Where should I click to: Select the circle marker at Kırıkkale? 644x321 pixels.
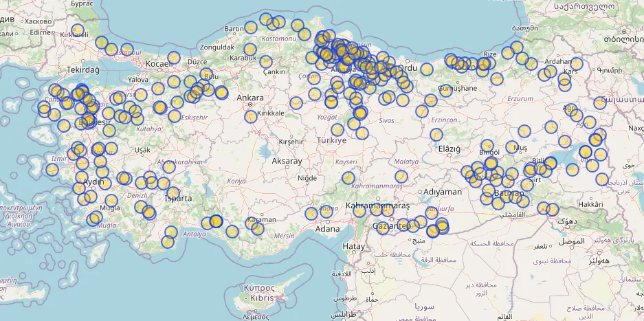click(x=251, y=116)
